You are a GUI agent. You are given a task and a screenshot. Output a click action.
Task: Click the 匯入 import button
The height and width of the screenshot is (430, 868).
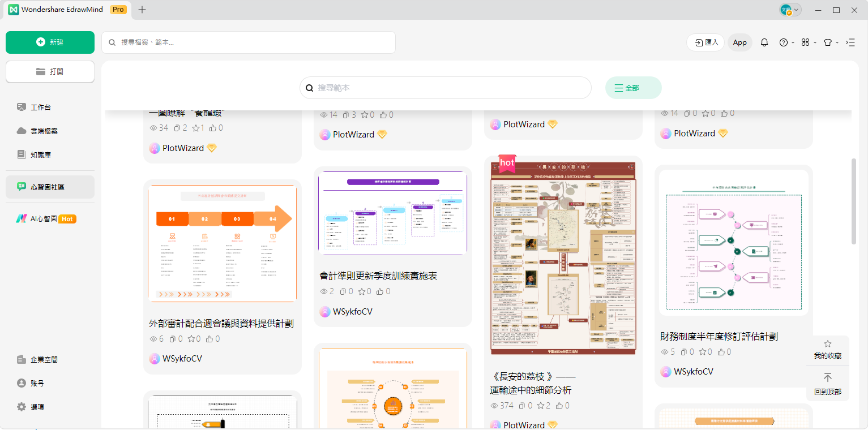click(x=705, y=42)
